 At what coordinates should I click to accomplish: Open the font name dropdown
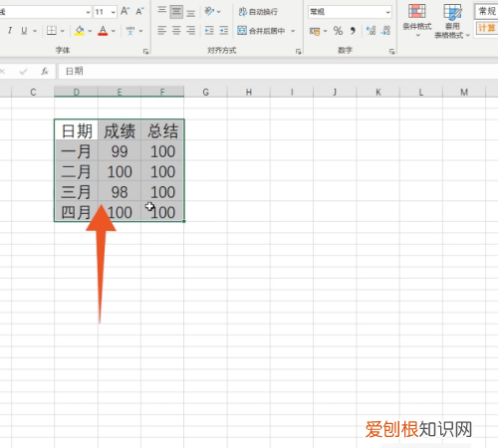[x=88, y=12]
